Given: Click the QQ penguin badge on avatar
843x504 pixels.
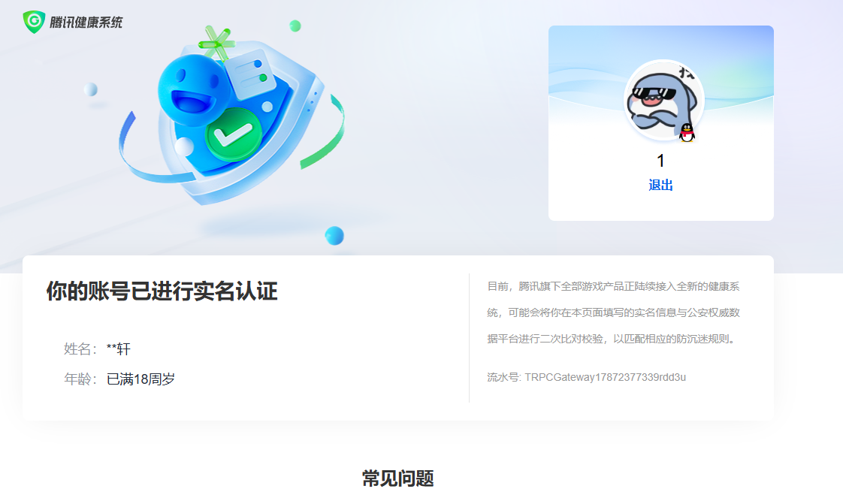Looking at the screenshot, I should 687,132.
